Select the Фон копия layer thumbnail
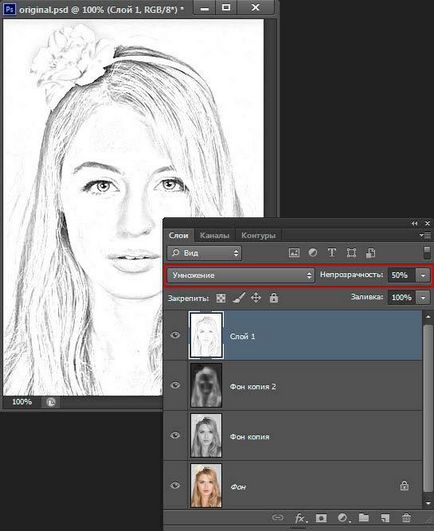The width and height of the screenshot is (434, 531). point(206,435)
